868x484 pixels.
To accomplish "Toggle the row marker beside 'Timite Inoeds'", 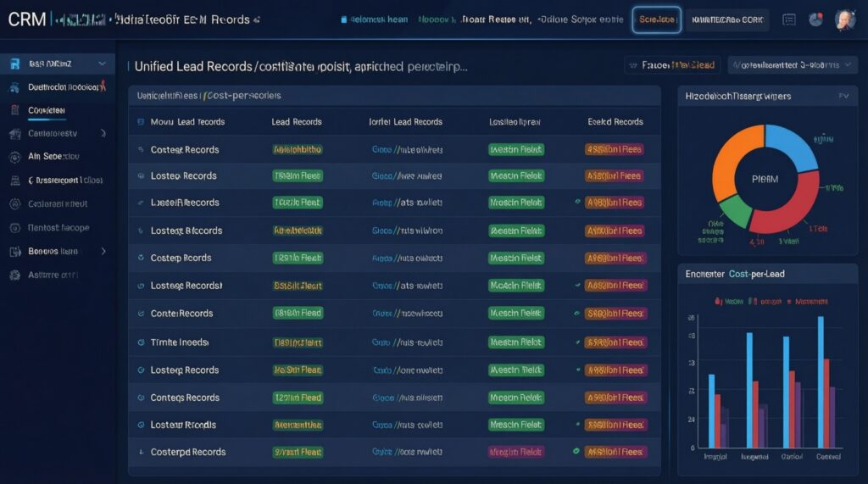I will click(x=141, y=342).
